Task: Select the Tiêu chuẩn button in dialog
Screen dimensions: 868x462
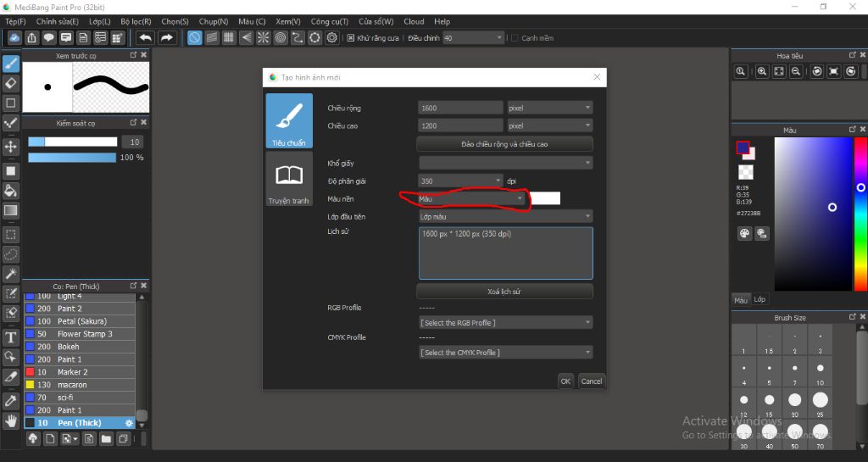Action: pos(289,120)
